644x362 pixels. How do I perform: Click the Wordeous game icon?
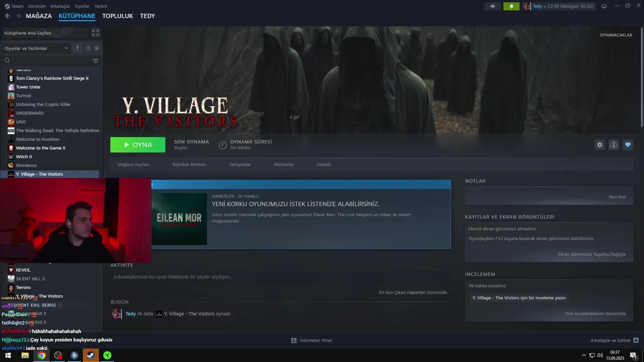coord(11,165)
